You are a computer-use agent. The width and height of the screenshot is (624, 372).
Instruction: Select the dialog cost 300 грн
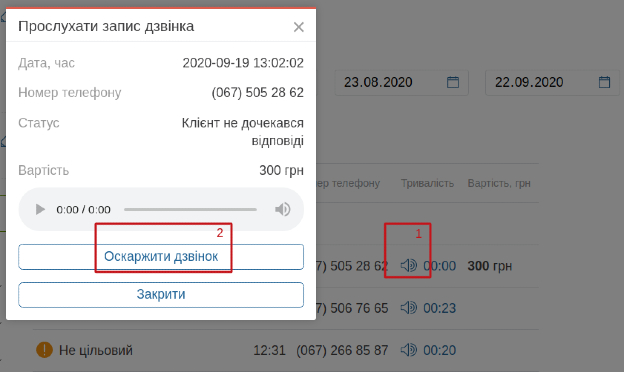[x=281, y=170]
